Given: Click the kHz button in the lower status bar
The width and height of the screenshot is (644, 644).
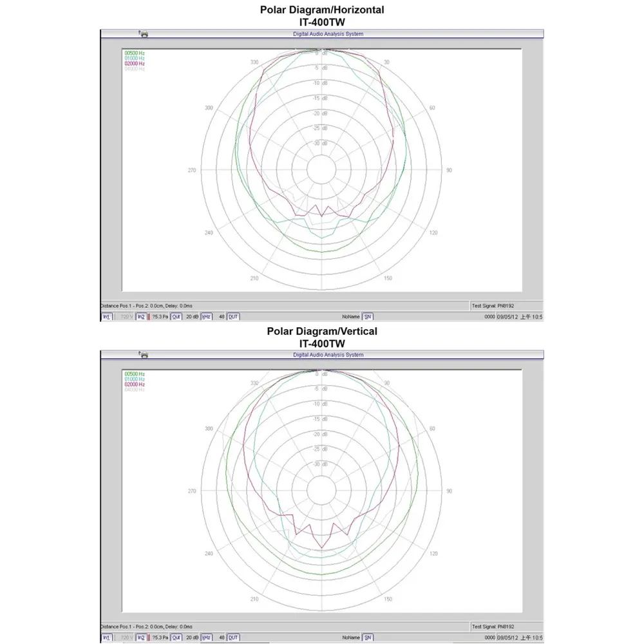Looking at the screenshot, I should click(207, 638).
